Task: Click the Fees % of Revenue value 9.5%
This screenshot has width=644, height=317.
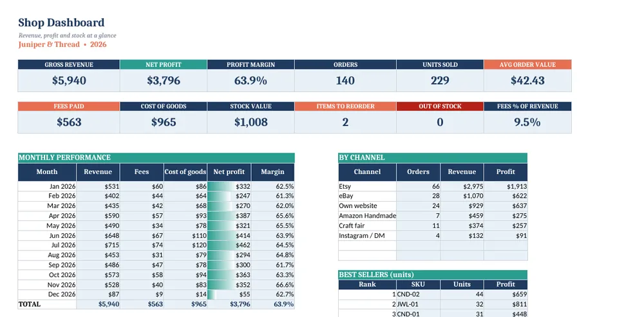Action: pyautogui.click(x=528, y=122)
